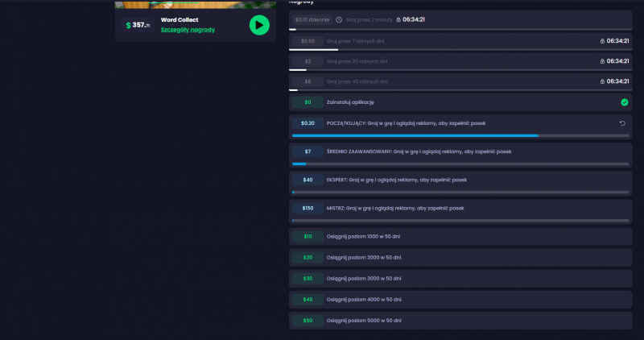Click the blue progress bar under POCZĄTKUJĄCY
644x340 pixels.
pyautogui.click(x=415, y=135)
